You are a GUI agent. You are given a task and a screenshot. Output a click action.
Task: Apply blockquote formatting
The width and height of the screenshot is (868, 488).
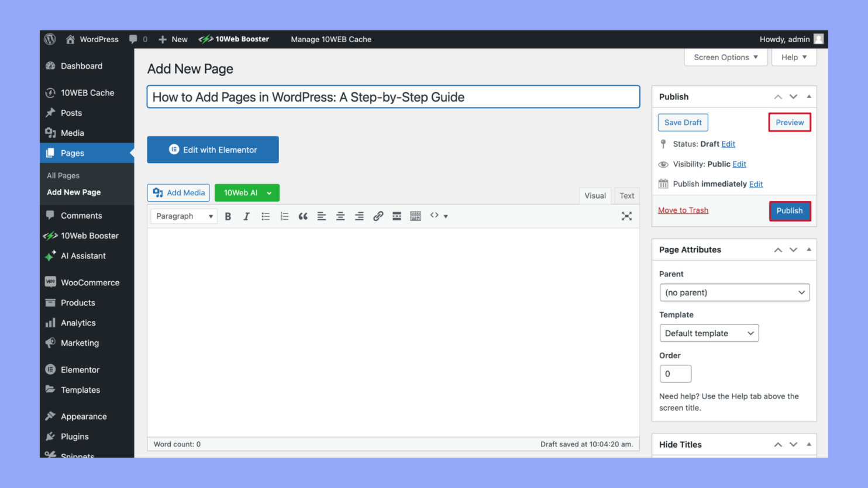point(303,216)
